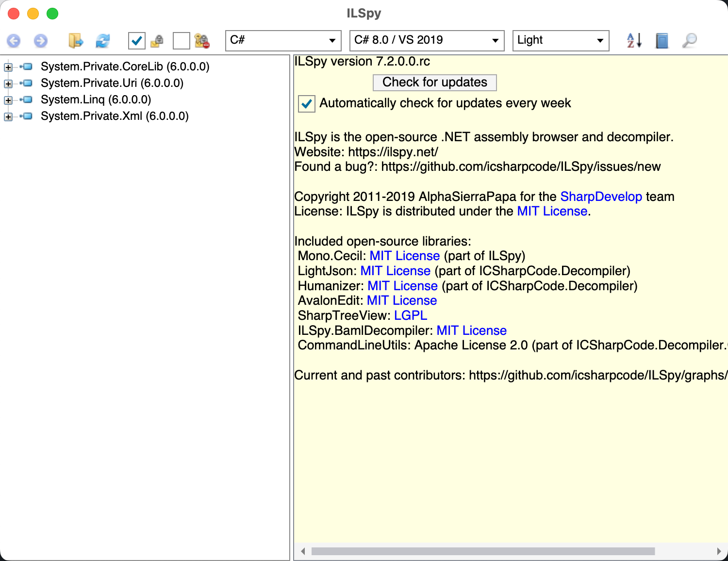Click the horizontal scrollbar in the About pane

click(x=483, y=551)
